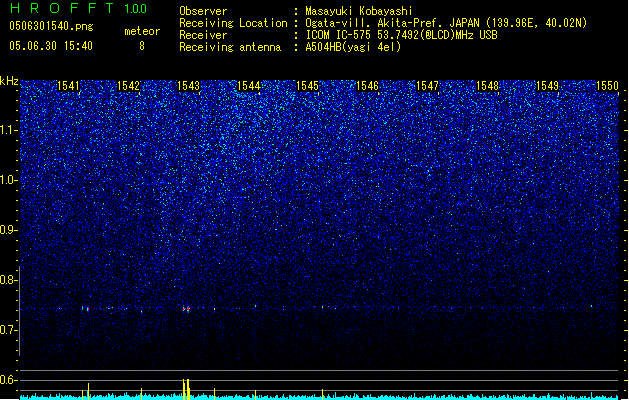Click the 1.1 kHz axis tick label
This screenshot has width=629, height=400.
8,130
